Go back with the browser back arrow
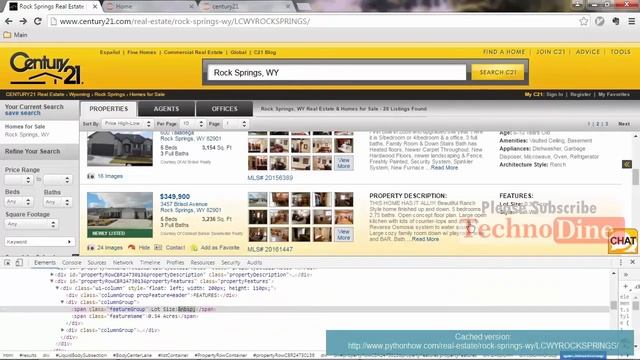Screen dimensions: 640x360 9,21
